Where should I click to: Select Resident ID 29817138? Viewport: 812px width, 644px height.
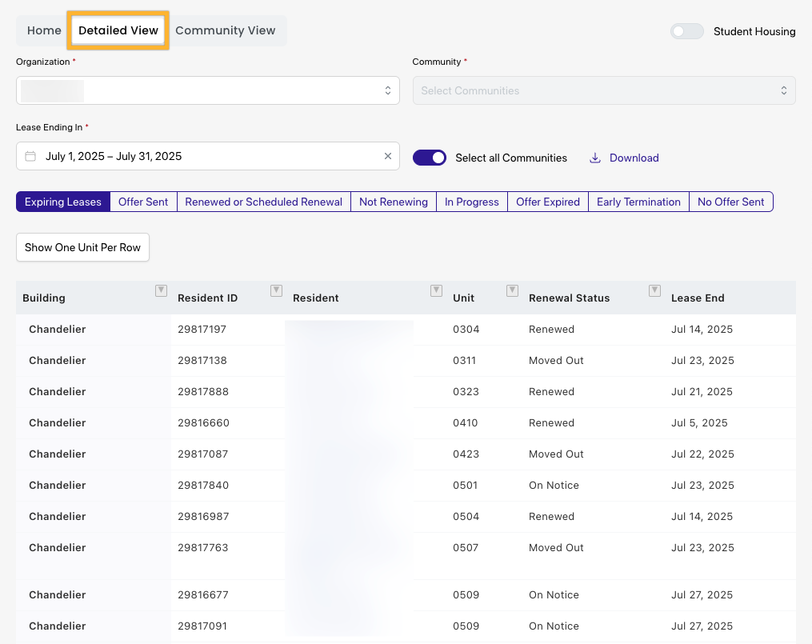click(x=202, y=360)
